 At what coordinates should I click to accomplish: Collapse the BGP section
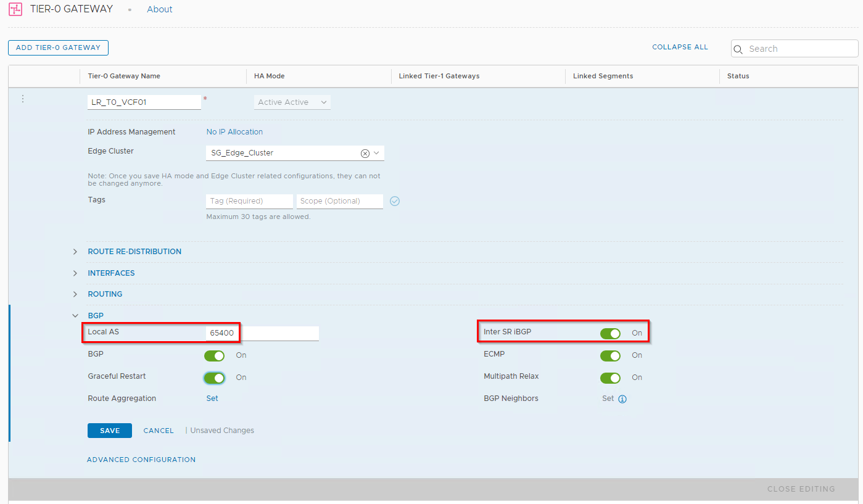pyautogui.click(x=75, y=316)
